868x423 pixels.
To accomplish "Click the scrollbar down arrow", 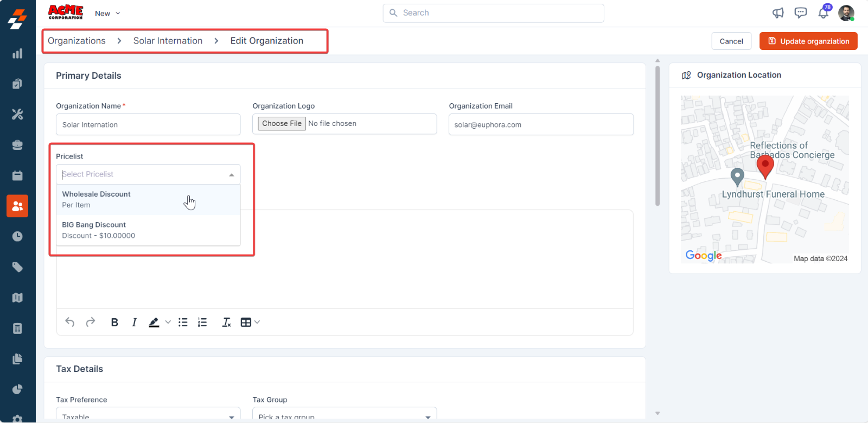I will coord(658,413).
